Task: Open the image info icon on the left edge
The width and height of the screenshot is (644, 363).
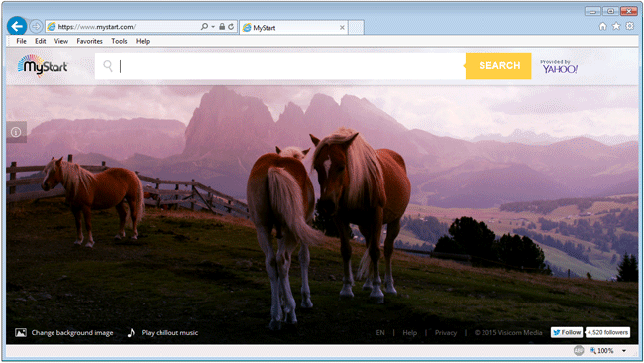Action: [16, 132]
